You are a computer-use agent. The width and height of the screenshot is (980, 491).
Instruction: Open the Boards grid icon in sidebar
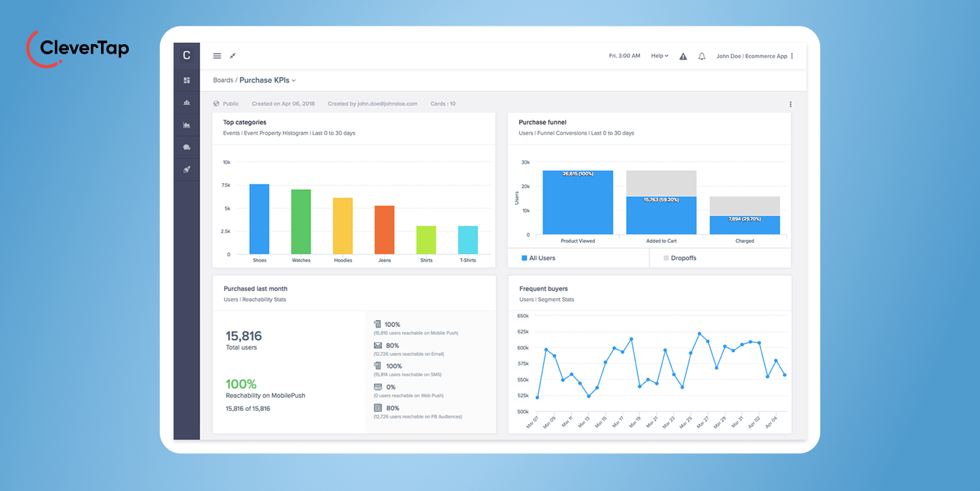186,80
